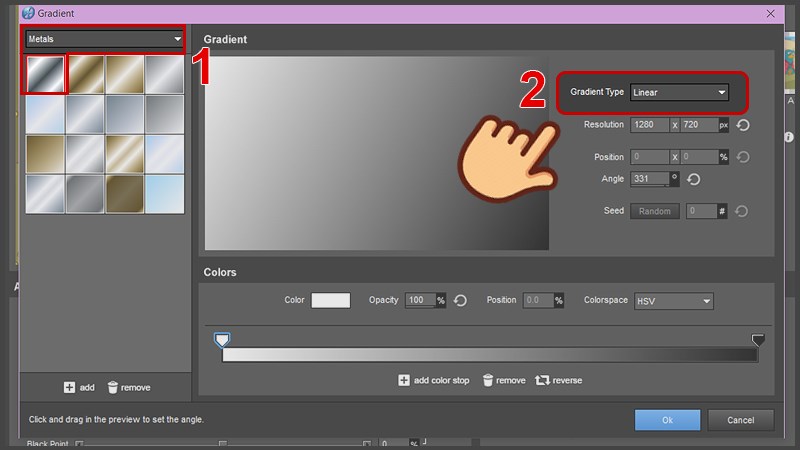Image resolution: width=800 pixels, height=450 pixels.
Task: Select the white color stop marker on gradient bar
Action: coord(222,340)
